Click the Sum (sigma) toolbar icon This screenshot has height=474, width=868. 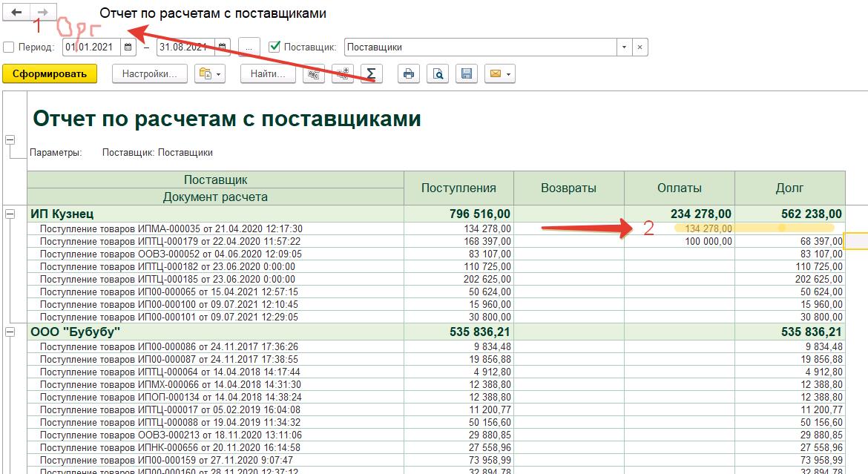click(x=372, y=73)
